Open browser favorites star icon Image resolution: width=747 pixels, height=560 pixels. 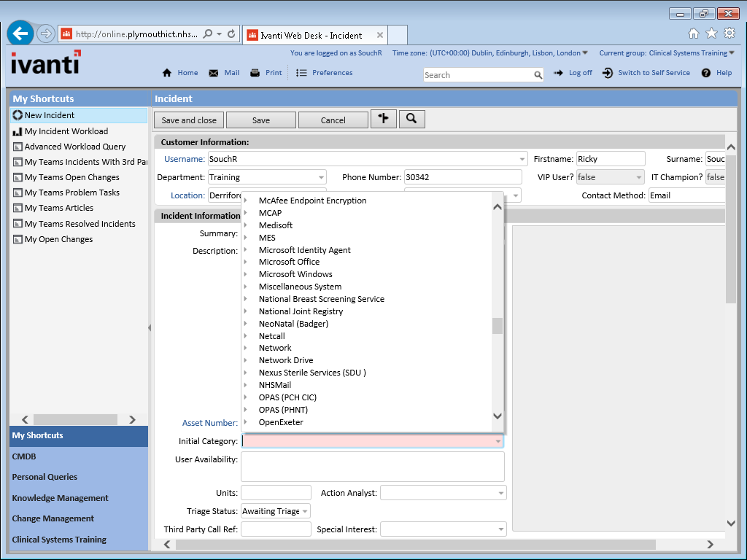point(711,34)
